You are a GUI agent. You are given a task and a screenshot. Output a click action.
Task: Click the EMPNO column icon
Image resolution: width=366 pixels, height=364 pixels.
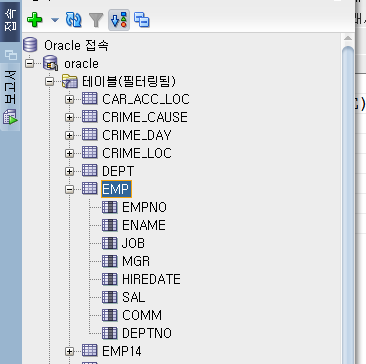109,207
